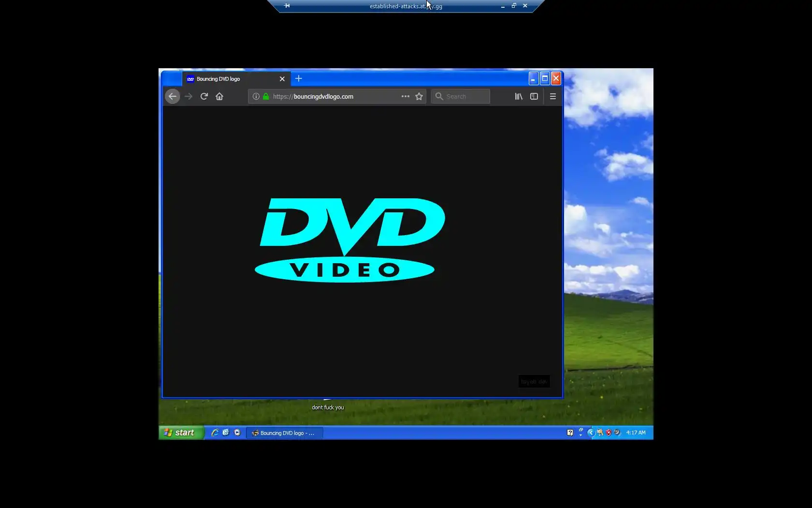Click the green padlock security icon
The height and width of the screenshot is (508, 812).
[x=266, y=96]
